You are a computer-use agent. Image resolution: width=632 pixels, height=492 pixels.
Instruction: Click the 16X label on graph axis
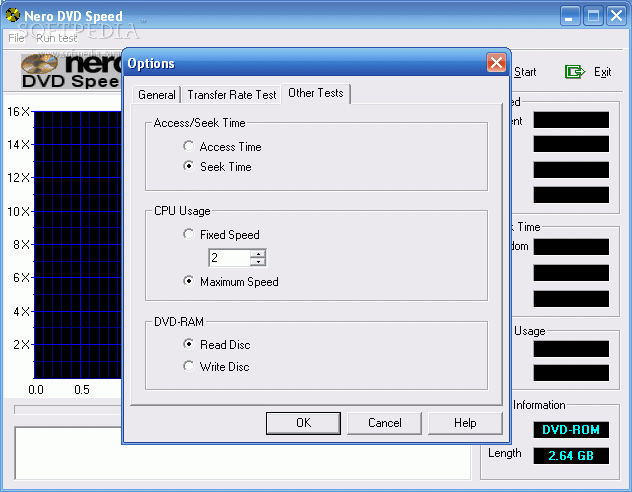19,112
